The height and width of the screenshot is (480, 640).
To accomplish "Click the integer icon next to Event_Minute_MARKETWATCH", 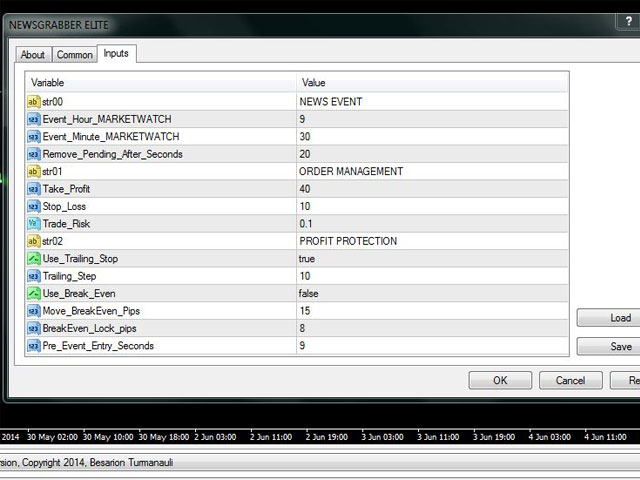I will [x=33, y=137].
